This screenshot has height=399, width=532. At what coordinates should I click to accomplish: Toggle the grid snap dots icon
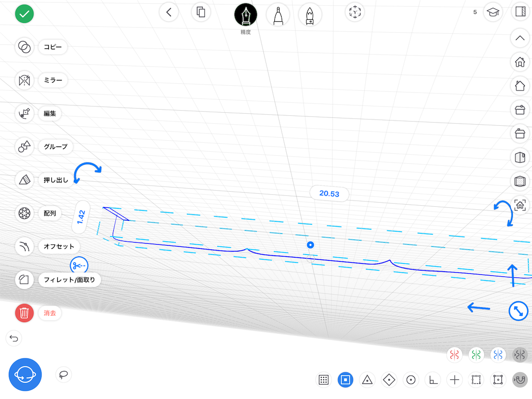pyautogui.click(x=324, y=380)
